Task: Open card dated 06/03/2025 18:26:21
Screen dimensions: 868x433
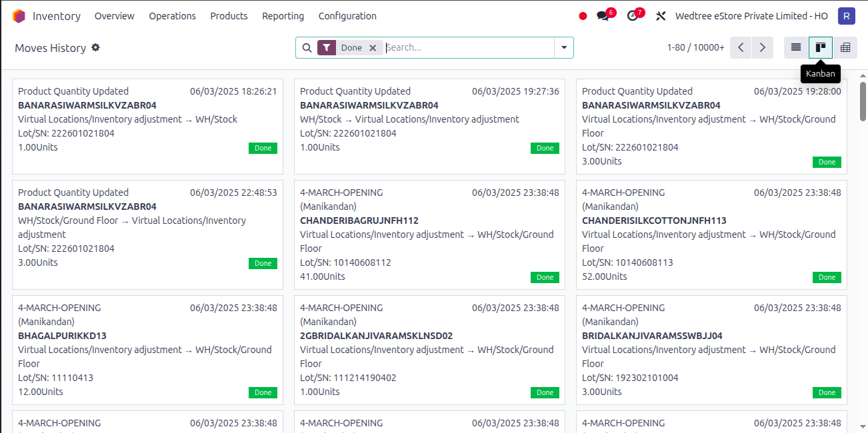Action: 147,127
